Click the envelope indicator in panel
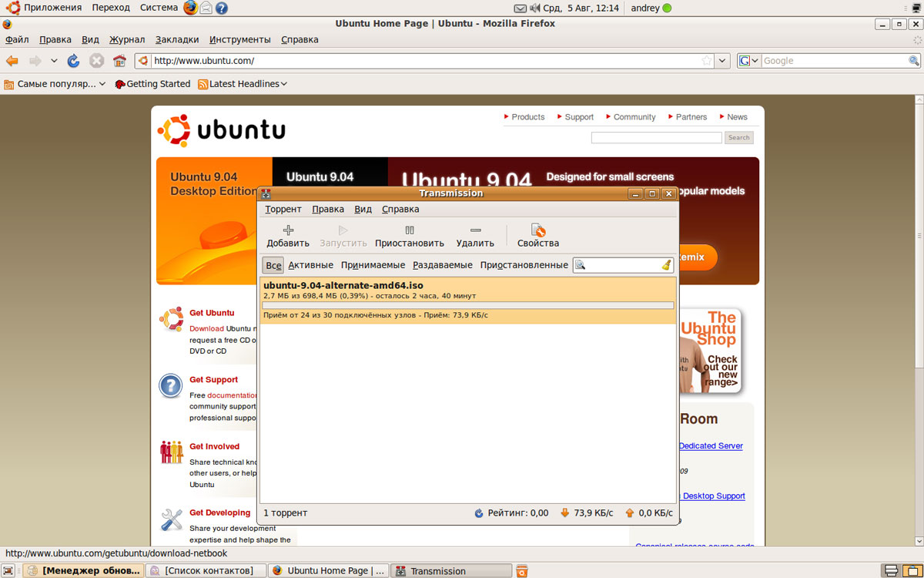924x578 pixels. 521,8
